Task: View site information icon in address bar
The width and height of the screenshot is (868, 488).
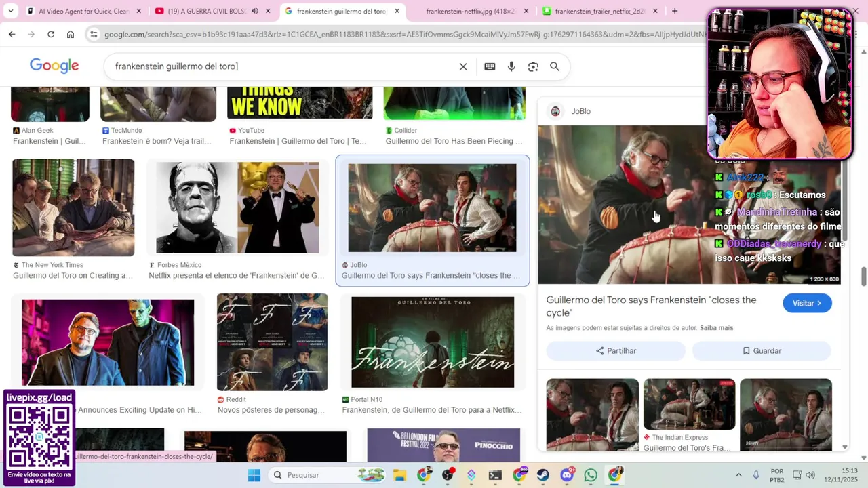Action: click(x=94, y=34)
